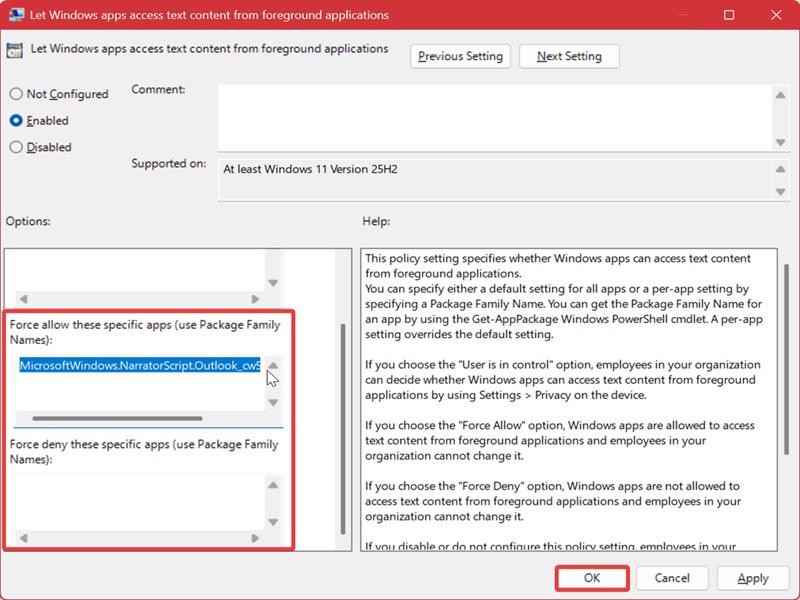Maximize the policy setting window

point(729,15)
